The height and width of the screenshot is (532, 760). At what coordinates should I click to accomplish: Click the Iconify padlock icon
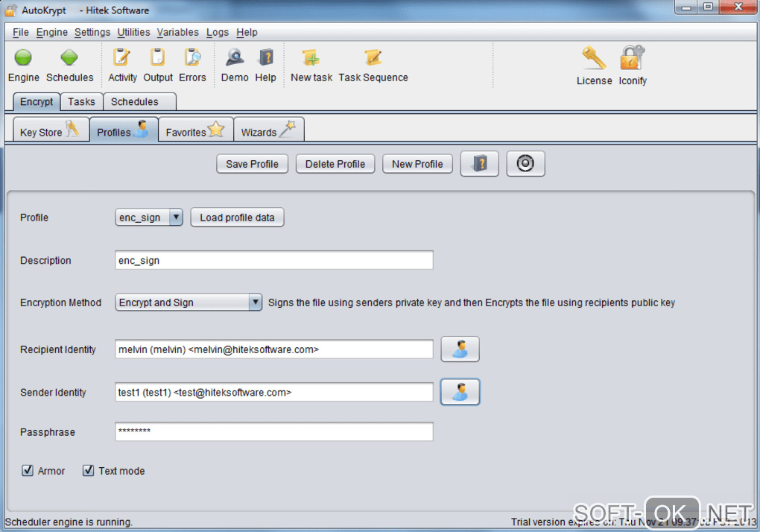(x=633, y=58)
